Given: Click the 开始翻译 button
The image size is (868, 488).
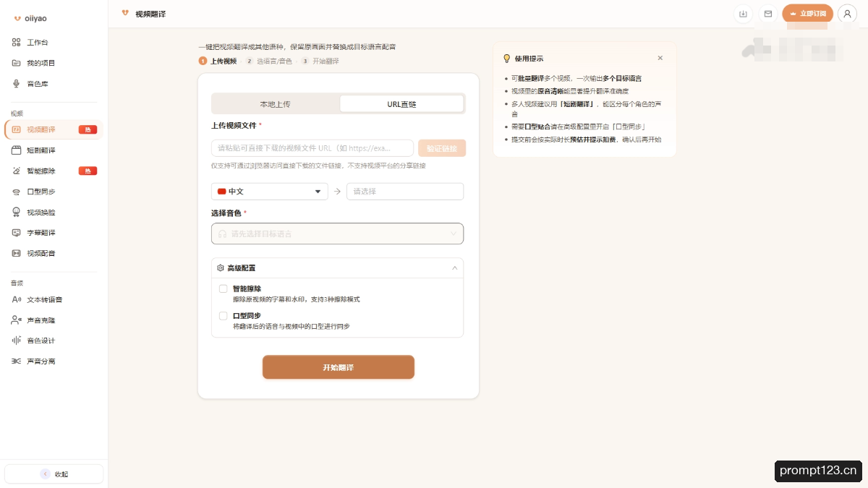Looking at the screenshot, I should coord(339,367).
